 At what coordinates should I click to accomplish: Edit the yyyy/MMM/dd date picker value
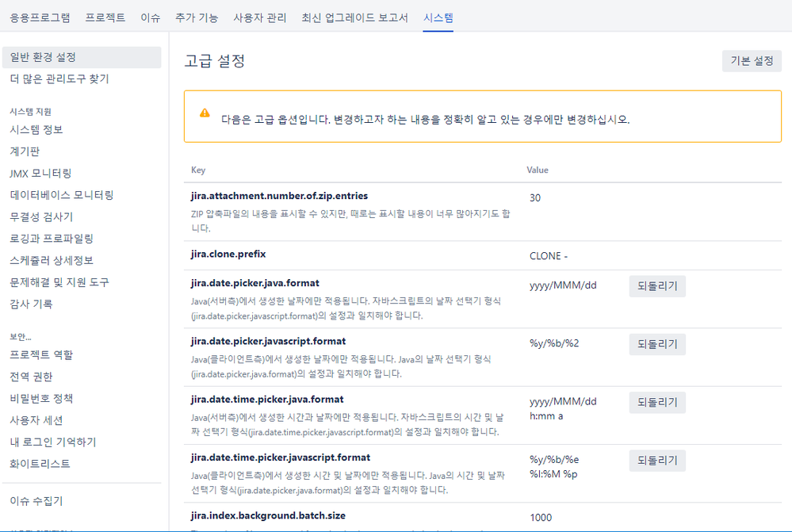(x=563, y=285)
